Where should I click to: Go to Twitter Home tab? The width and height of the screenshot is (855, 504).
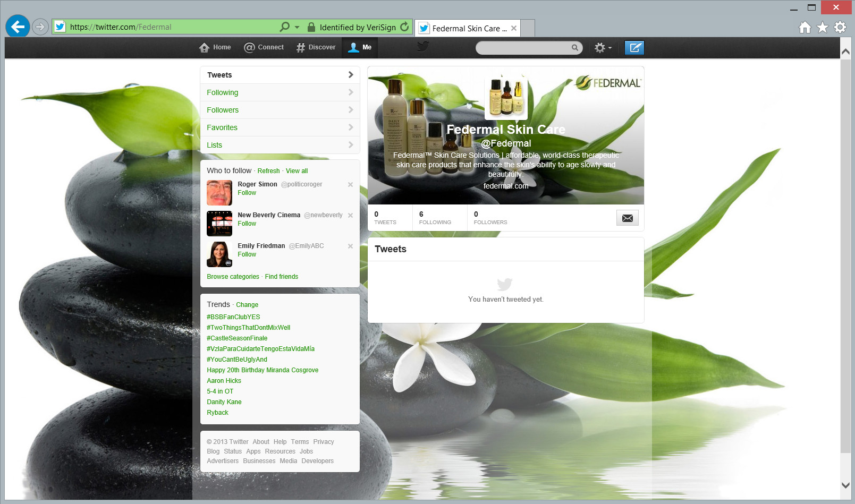(x=215, y=47)
